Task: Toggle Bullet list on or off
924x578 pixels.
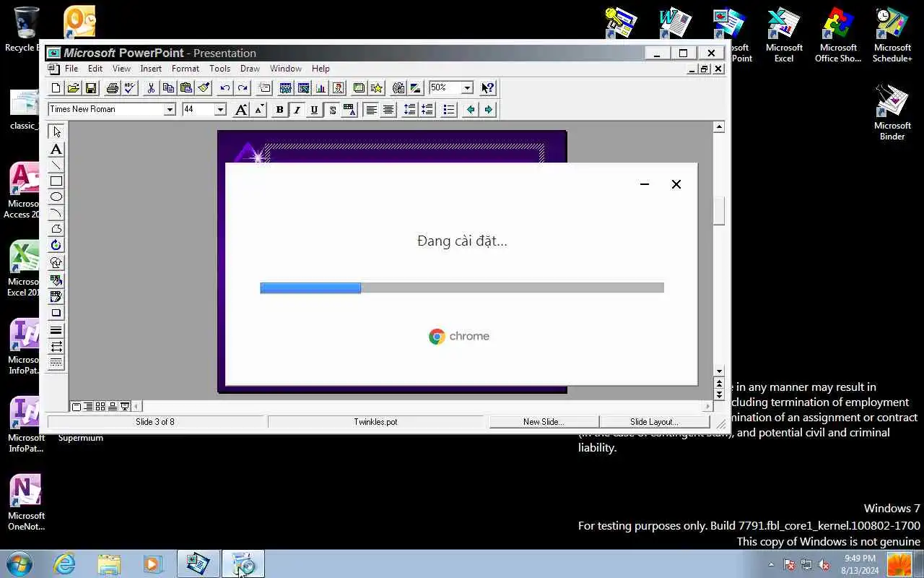Action: (x=449, y=110)
